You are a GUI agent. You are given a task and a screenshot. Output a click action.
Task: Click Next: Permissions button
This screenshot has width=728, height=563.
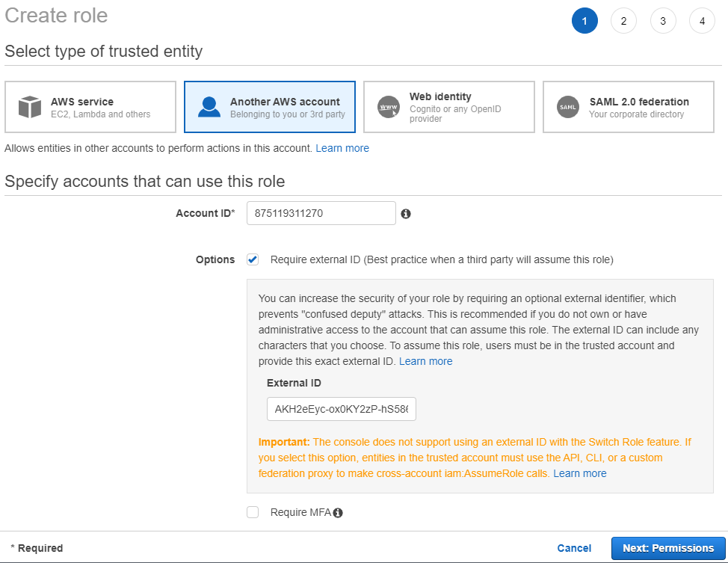coord(667,548)
